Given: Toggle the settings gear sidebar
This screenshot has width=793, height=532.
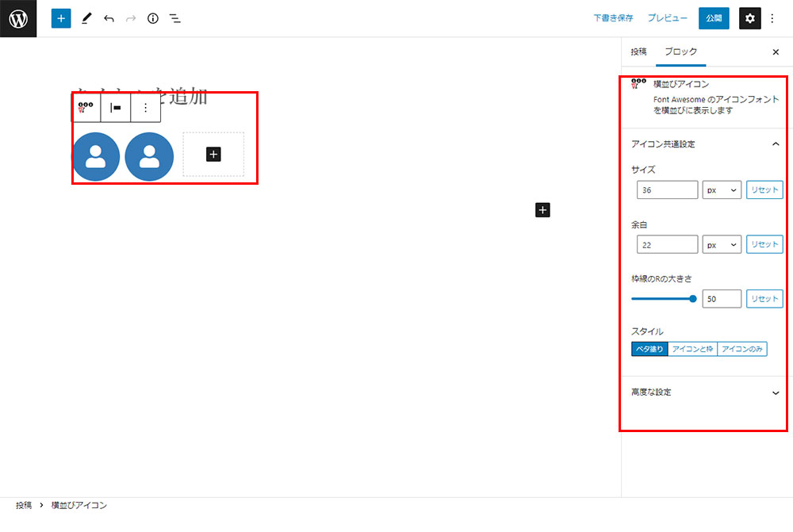Looking at the screenshot, I should click(750, 18).
